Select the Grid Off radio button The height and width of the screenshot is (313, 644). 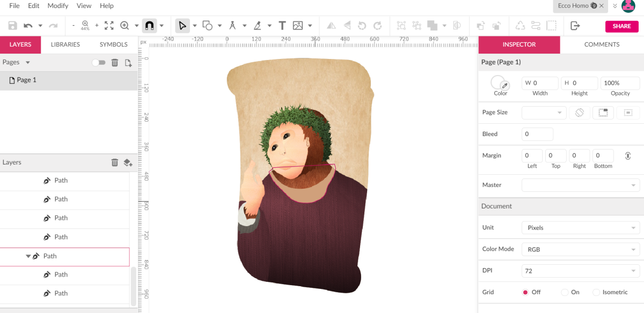(525, 292)
